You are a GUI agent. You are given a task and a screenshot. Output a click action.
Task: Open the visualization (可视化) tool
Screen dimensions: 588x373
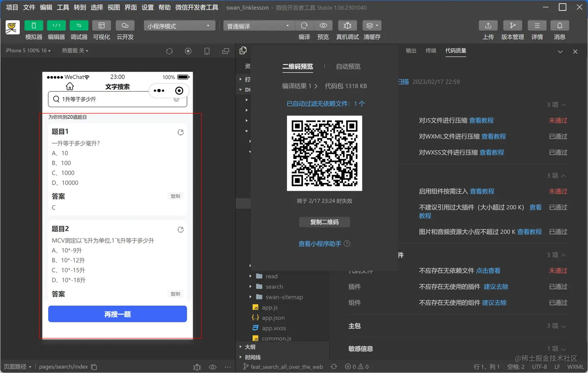(101, 25)
